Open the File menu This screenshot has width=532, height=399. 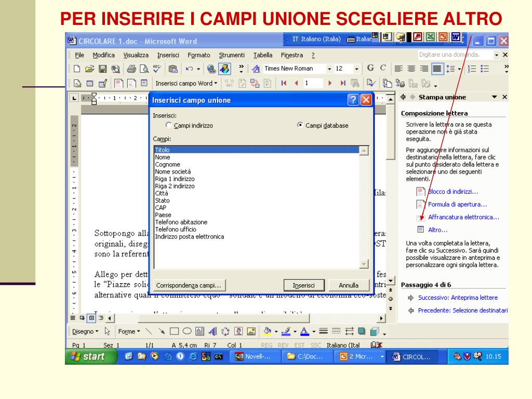pos(79,55)
